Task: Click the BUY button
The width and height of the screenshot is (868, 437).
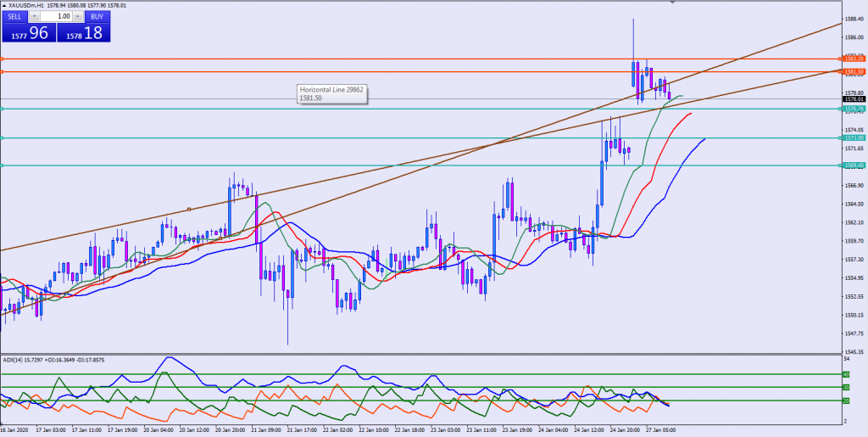Action: 97,16
